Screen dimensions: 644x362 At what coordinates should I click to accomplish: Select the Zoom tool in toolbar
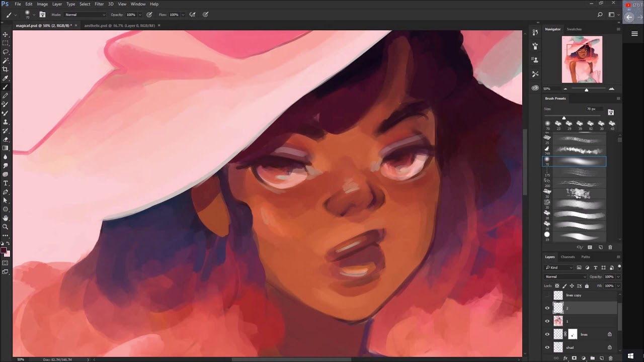(x=6, y=227)
